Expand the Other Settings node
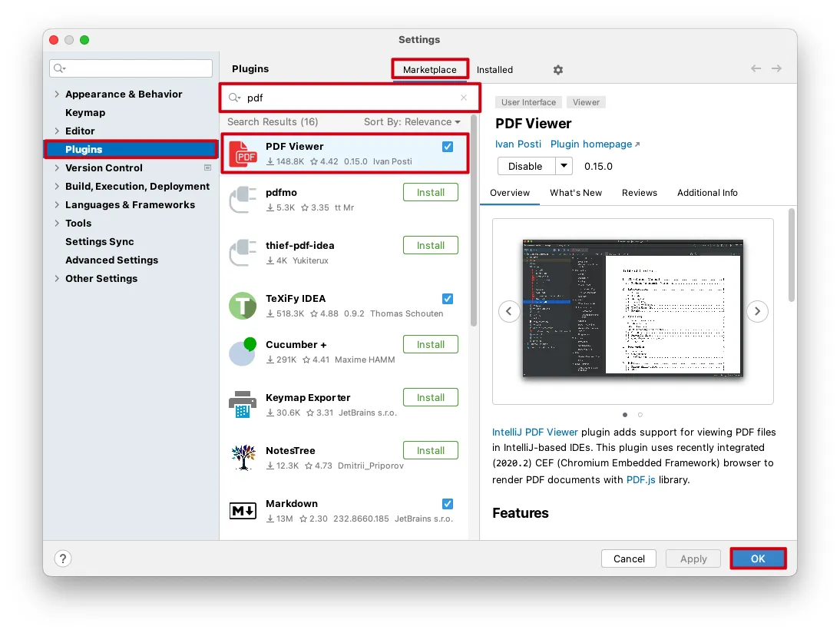 pyautogui.click(x=57, y=278)
